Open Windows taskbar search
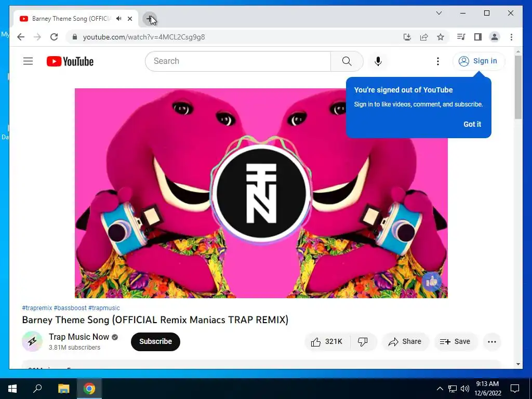 pyautogui.click(x=37, y=389)
